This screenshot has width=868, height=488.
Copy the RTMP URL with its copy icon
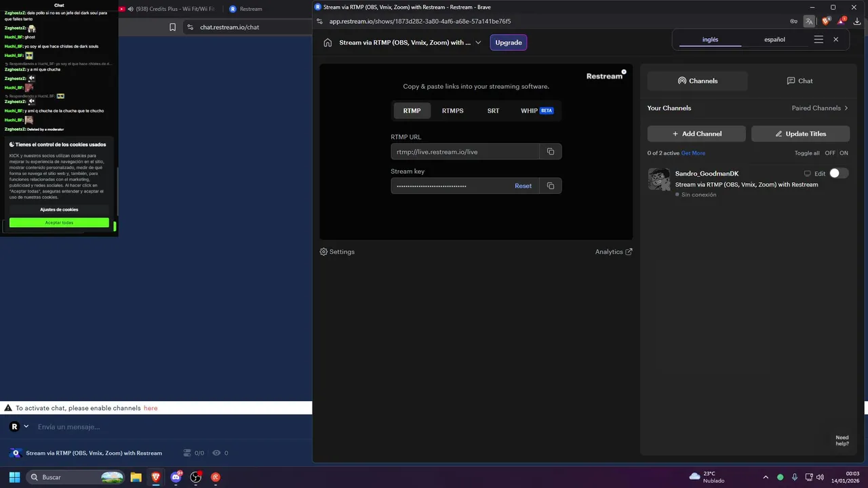click(551, 151)
